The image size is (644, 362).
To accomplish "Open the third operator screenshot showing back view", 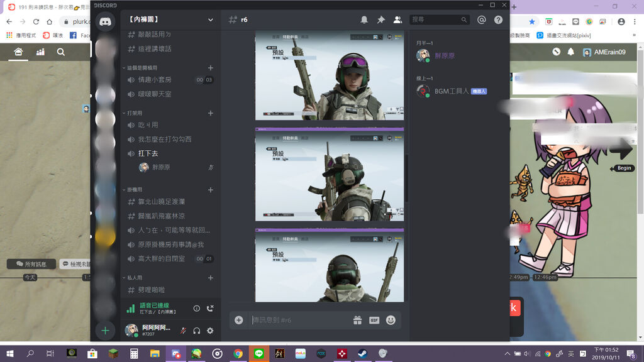I will (330, 266).
